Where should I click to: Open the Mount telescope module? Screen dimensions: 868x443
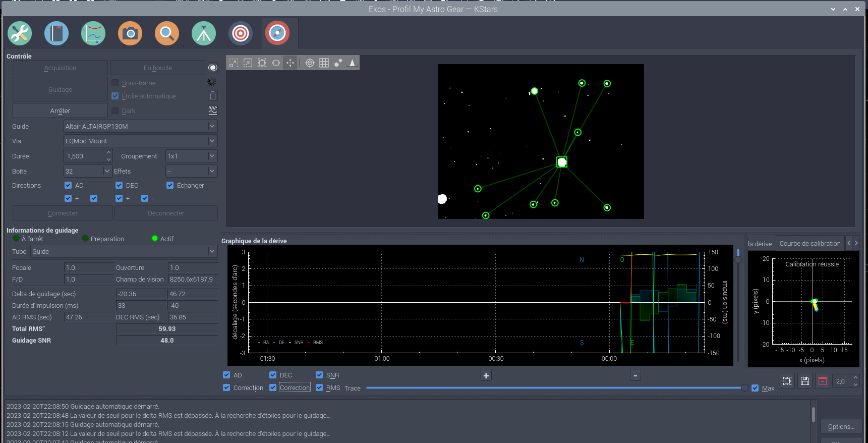(x=204, y=34)
